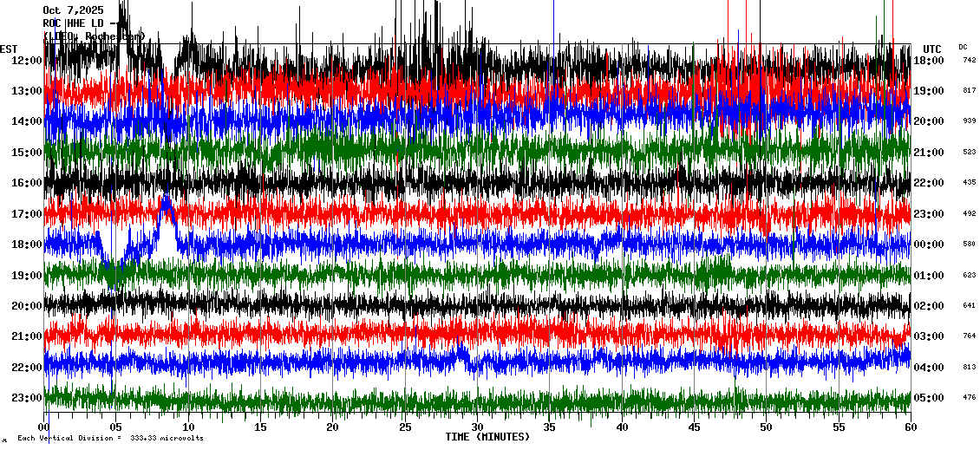Click the EST timezone header
Image resolution: width=980 pixels, height=450 pixels.
[9, 49]
